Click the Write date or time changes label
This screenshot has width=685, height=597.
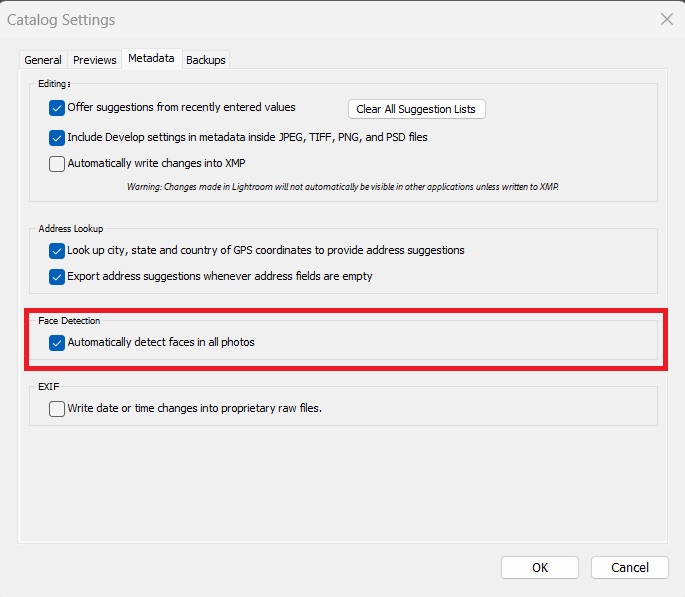point(194,408)
